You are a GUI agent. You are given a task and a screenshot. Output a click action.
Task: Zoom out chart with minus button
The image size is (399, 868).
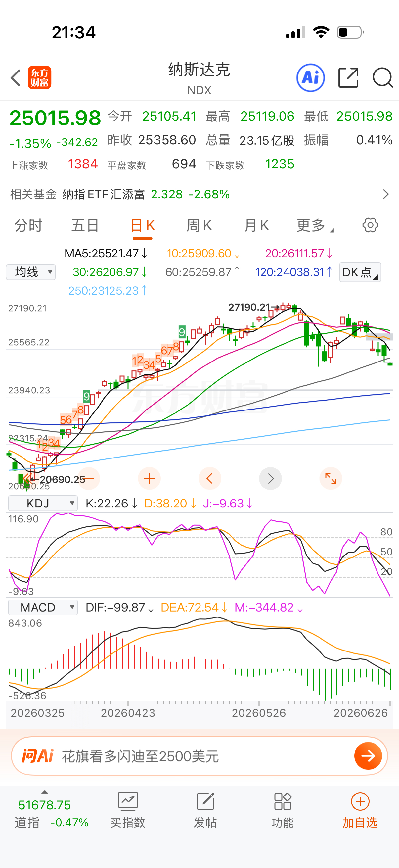tap(89, 478)
